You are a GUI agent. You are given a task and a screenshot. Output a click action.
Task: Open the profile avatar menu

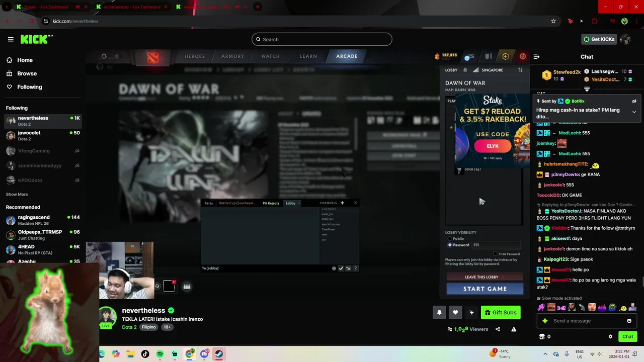click(x=625, y=39)
